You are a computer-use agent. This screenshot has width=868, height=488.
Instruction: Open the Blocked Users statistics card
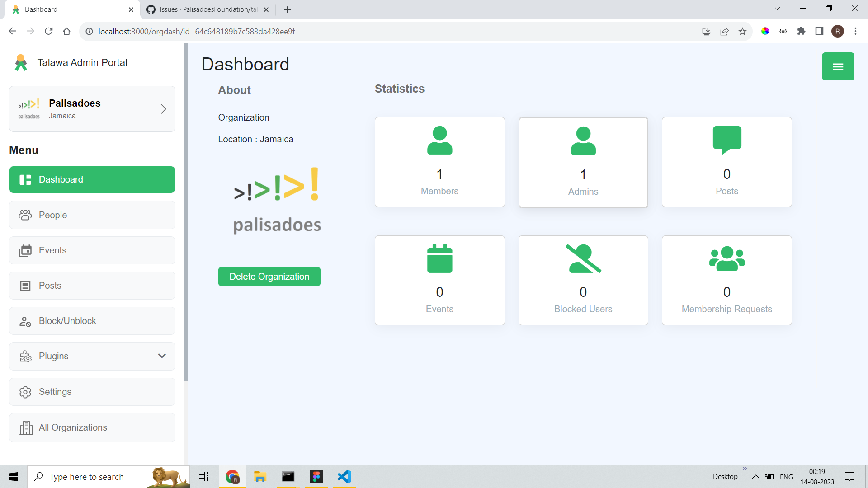click(x=583, y=280)
